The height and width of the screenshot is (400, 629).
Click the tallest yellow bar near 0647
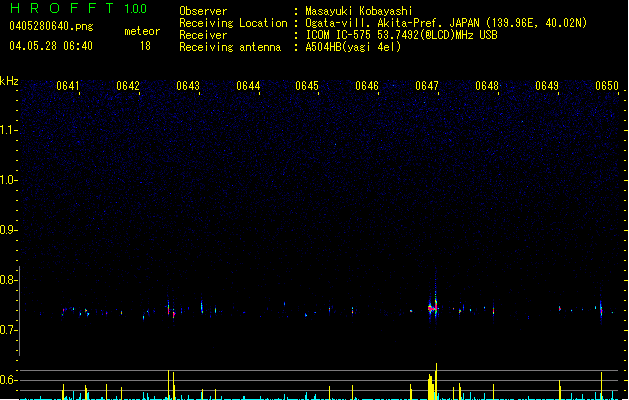pyautogui.click(x=436, y=381)
